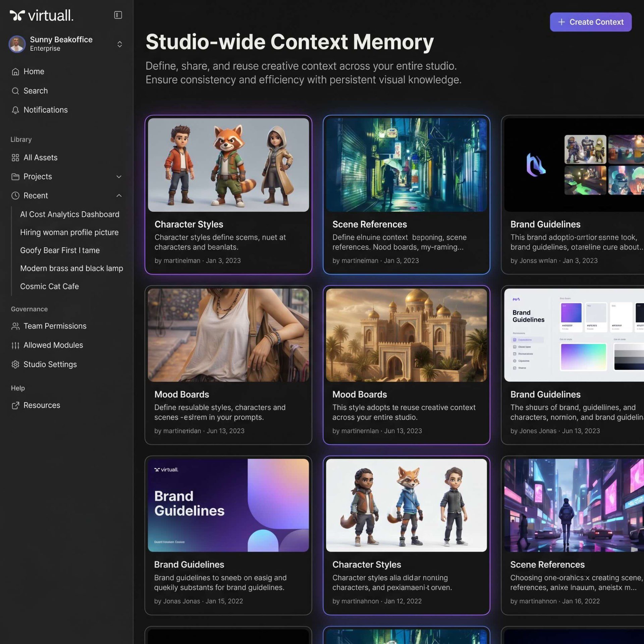
Task: Open the purple virtuall Brand Guidelines cover thumbnail
Action: [x=228, y=505]
